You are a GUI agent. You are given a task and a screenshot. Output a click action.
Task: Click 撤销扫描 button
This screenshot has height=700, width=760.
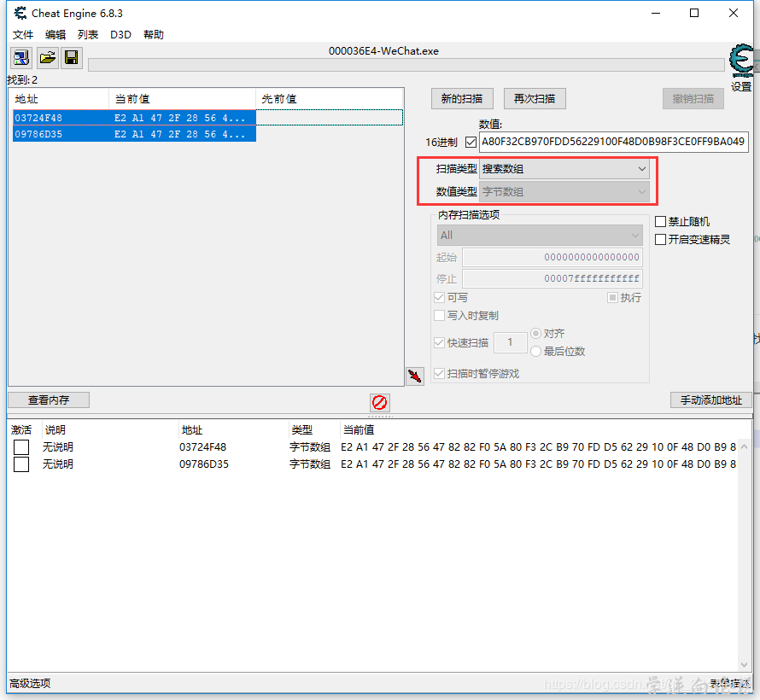pos(693,99)
